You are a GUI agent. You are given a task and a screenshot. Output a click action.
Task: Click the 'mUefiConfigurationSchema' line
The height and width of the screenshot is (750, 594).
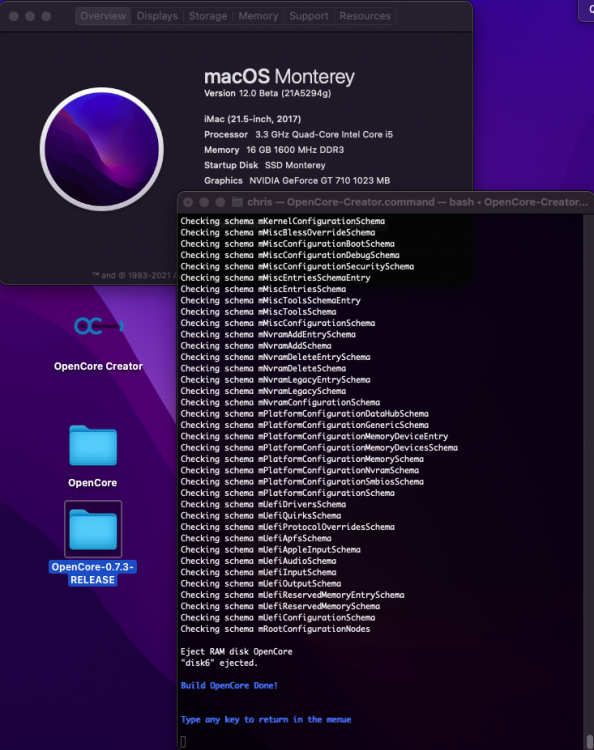point(278,618)
